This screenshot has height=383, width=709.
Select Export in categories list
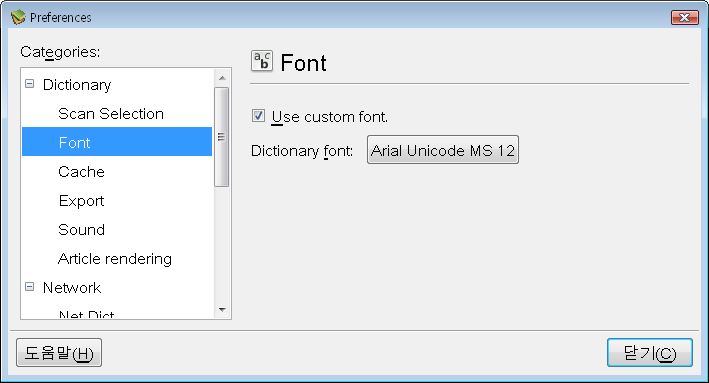point(81,200)
